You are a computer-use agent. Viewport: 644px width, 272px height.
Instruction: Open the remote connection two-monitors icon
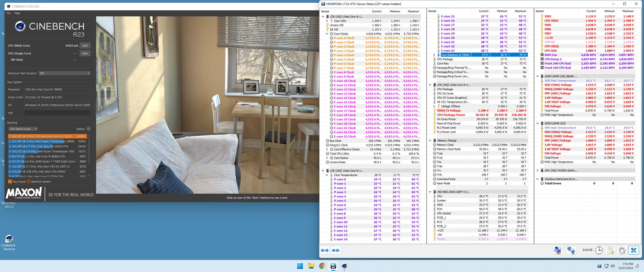pyautogui.click(x=571, y=251)
